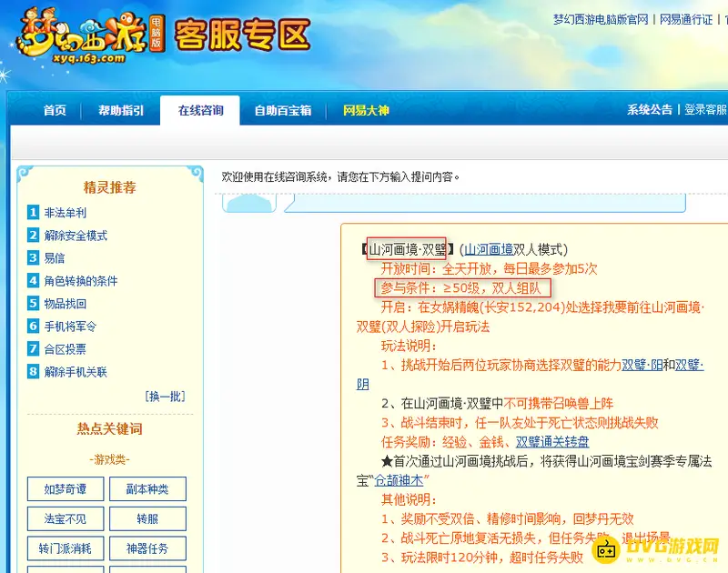Image resolution: width=728 pixels, height=573 pixels.
Task: Open the 双璧通关转盘 reward link
Action: coord(552,442)
